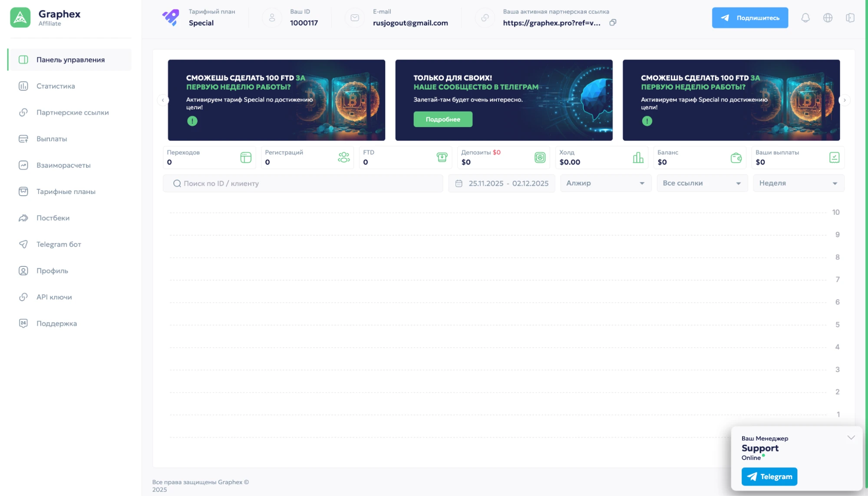
Task: Click the user ID avatar icon
Action: pos(272,18)
